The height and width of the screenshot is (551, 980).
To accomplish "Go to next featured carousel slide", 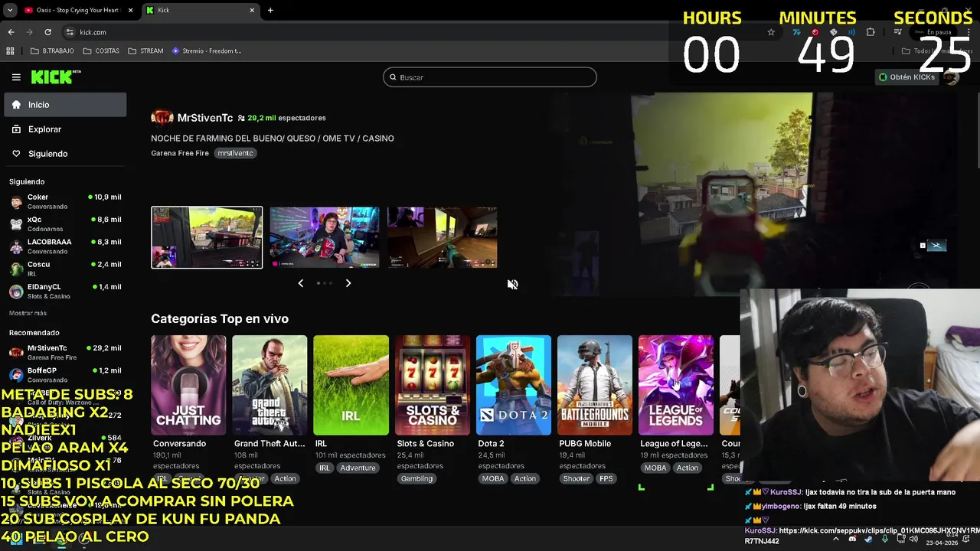I will [348, 283].
